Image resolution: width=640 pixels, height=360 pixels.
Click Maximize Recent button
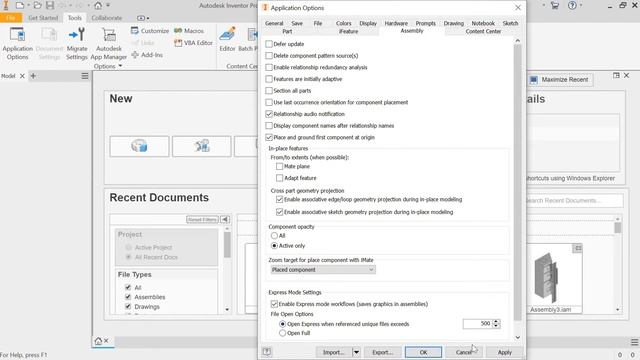(x=560, y=80)
